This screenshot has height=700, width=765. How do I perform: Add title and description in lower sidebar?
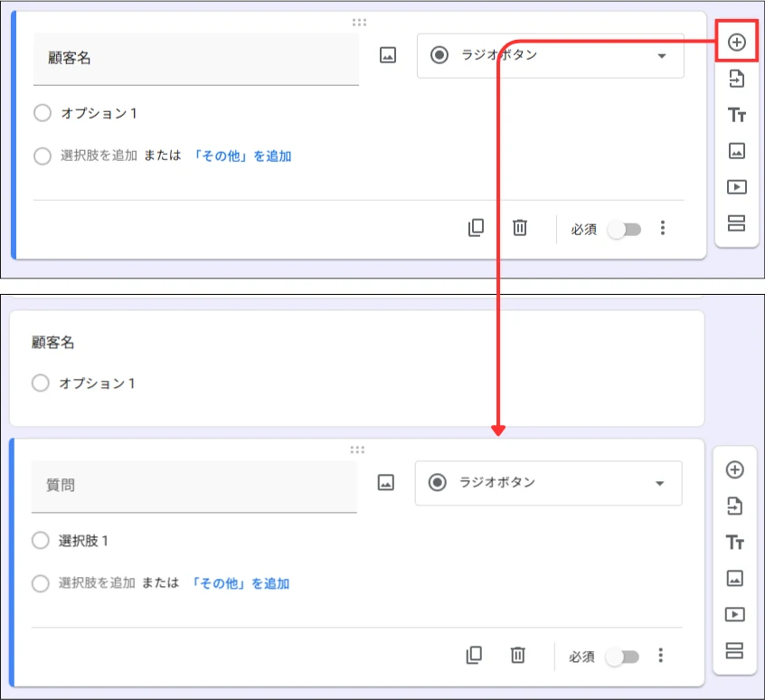pyautogui.click(x=735, y=543)
